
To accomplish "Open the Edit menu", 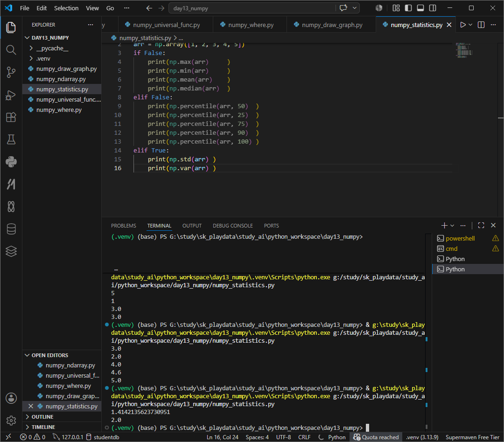I will 42,8.
